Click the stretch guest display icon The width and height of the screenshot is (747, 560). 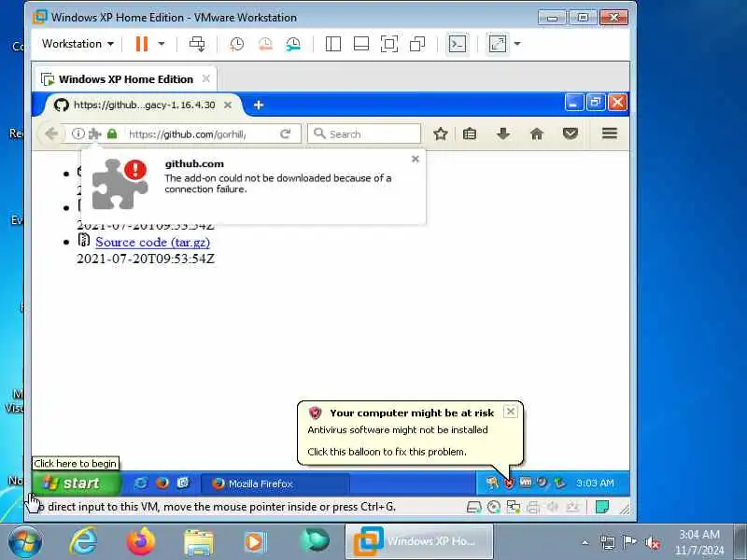(x=498, y=44)
